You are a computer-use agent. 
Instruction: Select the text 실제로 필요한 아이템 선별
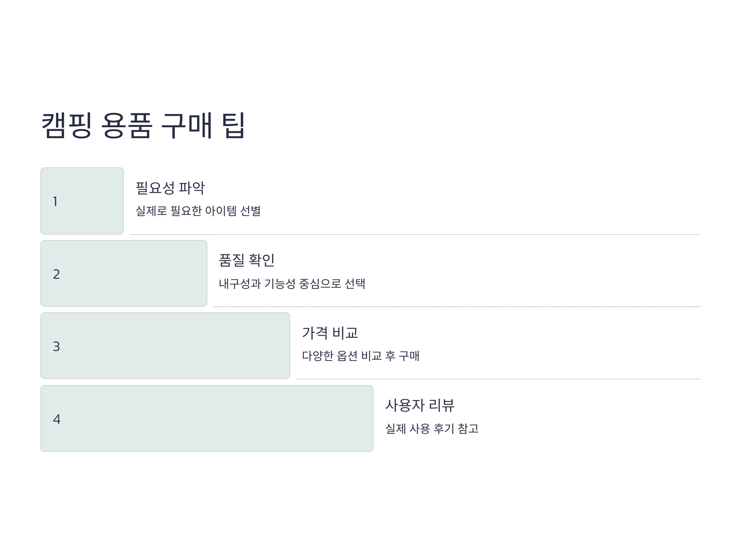[x=198, y=211]
